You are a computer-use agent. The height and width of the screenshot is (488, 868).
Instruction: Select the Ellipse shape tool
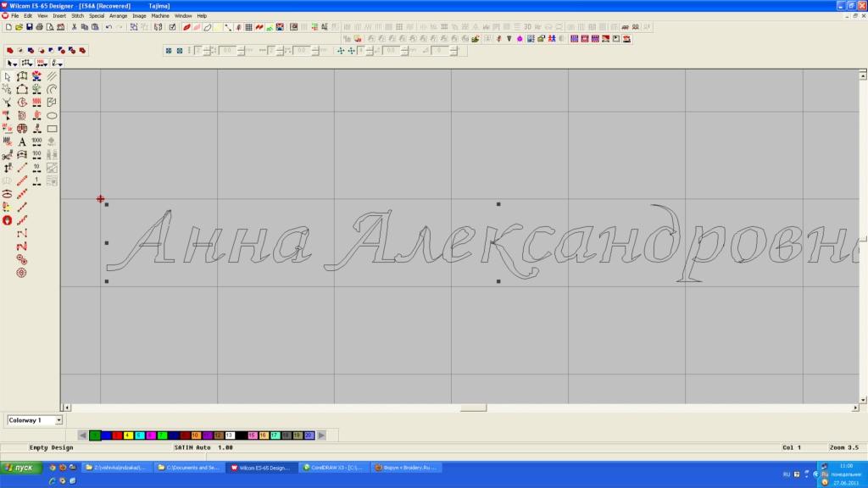tap(52, 115)
